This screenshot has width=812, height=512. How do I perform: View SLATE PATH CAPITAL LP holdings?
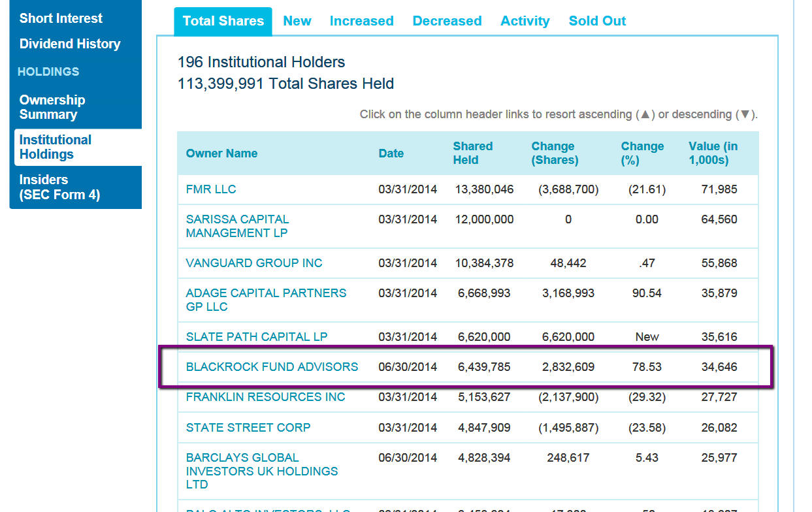coord(257,336)
